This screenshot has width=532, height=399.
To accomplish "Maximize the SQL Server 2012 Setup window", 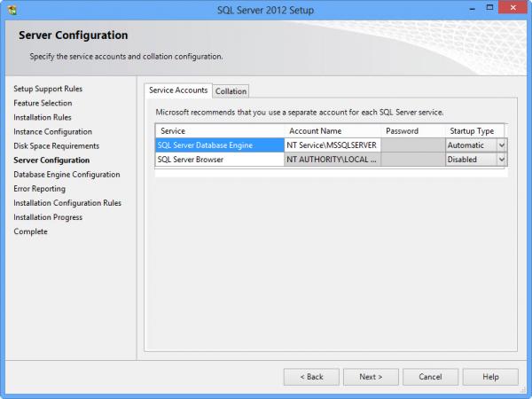I will point(489,7).
